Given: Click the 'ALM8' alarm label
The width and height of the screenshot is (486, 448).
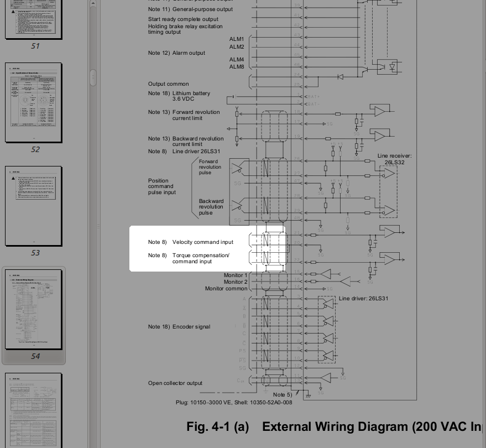Looking at the screenshot, I should [x=237, y=67].
